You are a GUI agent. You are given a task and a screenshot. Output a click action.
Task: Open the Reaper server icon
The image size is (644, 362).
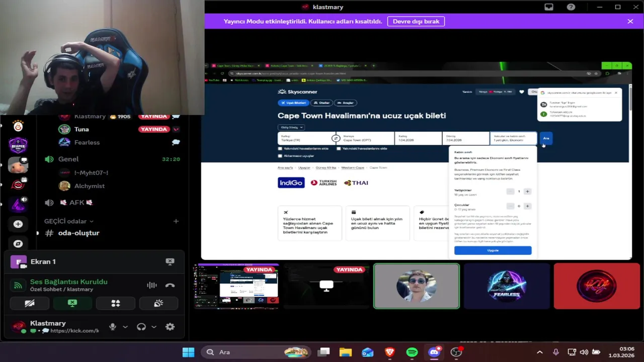[18, 145]
